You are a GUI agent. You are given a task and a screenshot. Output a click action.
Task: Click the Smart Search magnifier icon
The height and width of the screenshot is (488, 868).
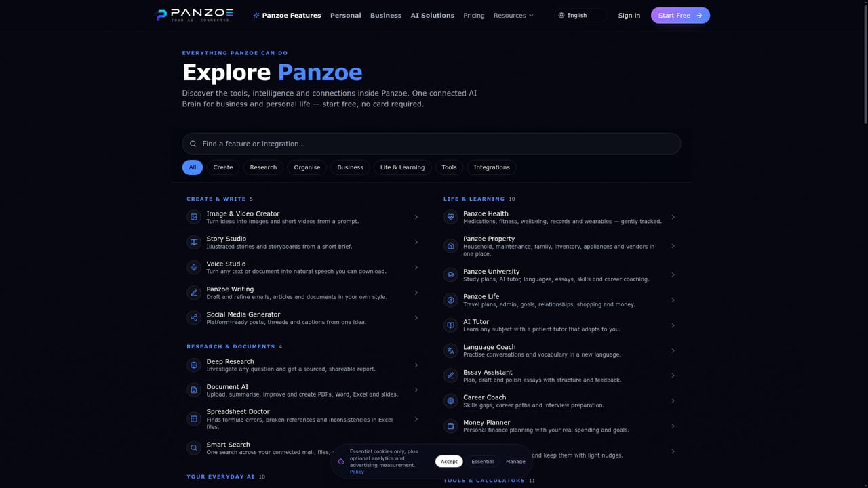[x=194, y=448]
